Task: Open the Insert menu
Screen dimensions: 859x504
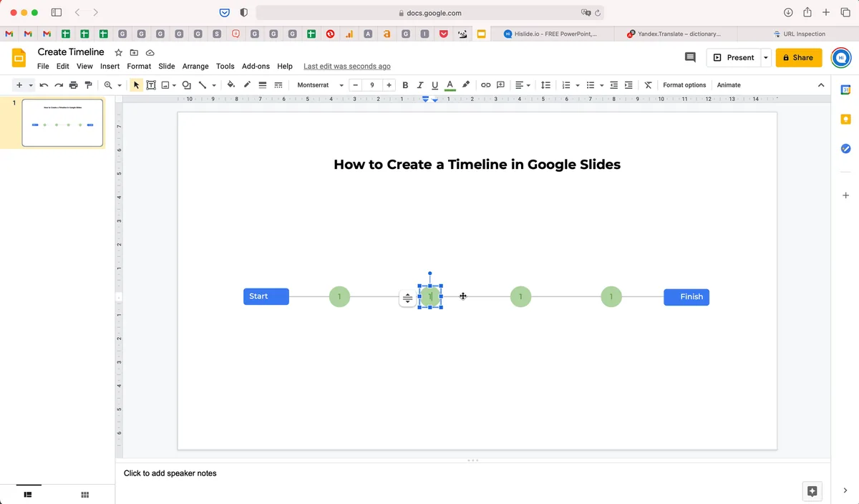Action: (110, 66)
